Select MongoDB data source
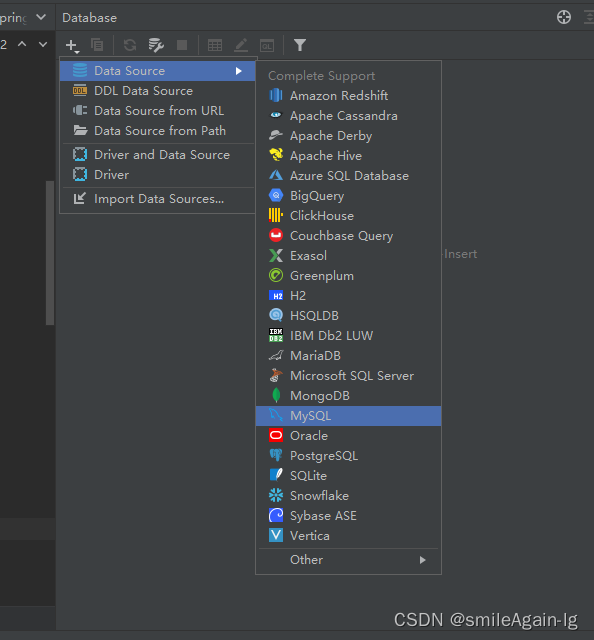Screen dimensions: 594x640 tap(348, 396)
